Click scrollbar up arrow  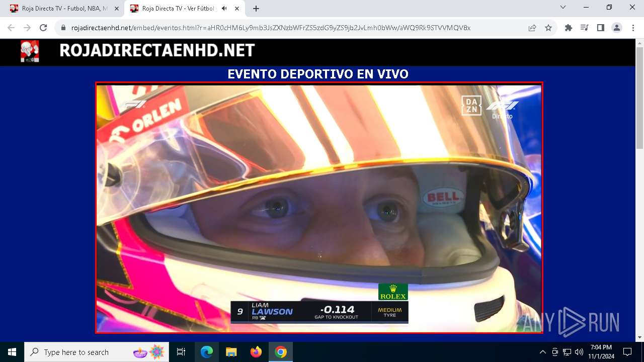click(x=639, y=43)
